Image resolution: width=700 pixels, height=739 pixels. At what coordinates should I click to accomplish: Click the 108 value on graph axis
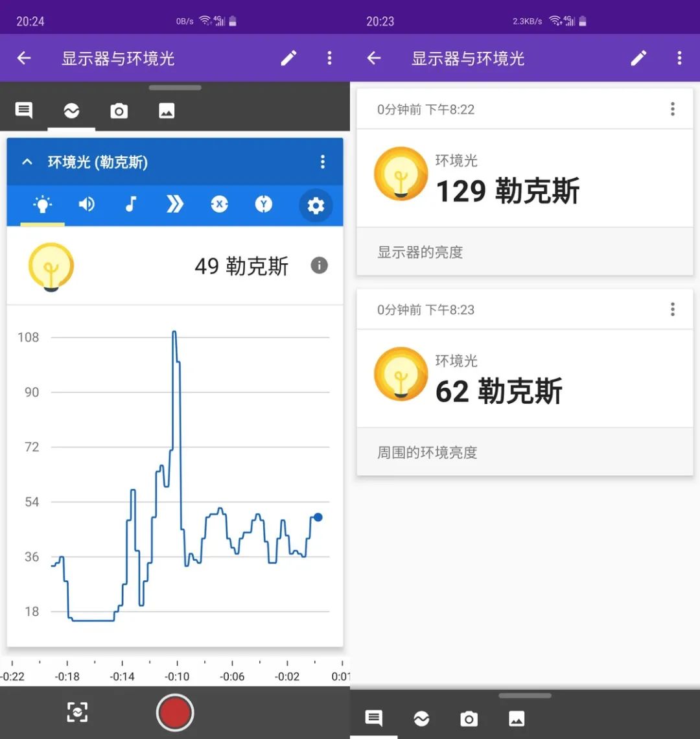[x=29, y=337]
